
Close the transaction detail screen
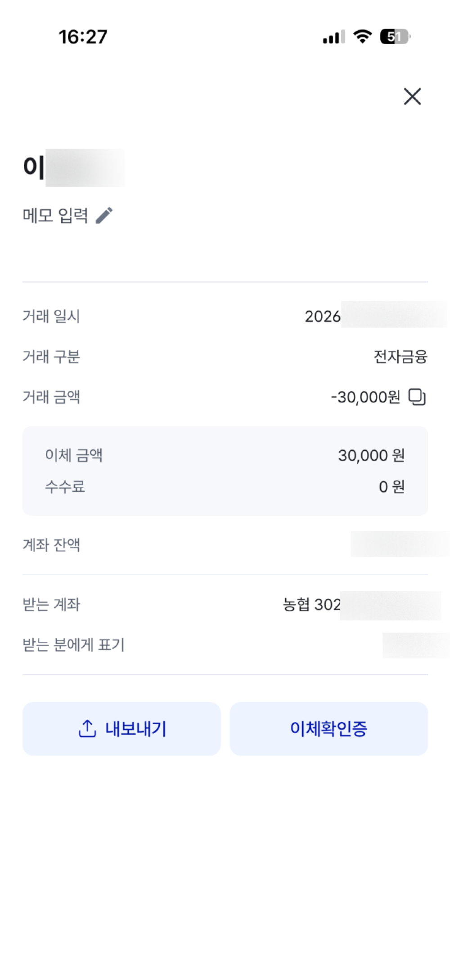click(412, 96)
